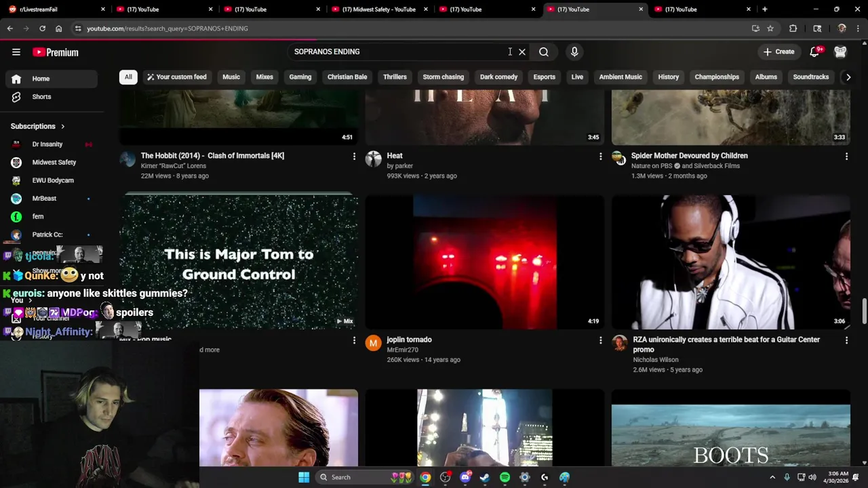Open the fern subscription
This screenshot has height=488, width=868.
[x=52, y=216]
